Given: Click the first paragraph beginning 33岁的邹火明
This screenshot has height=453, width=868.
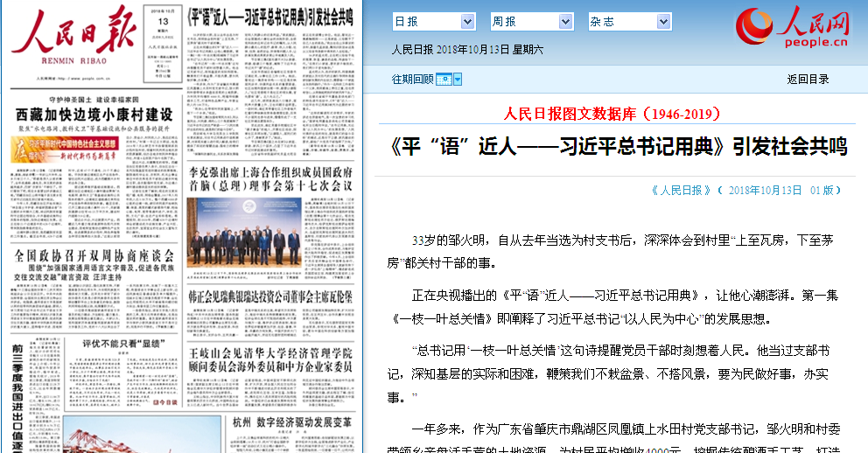Looking at the screenshot, I should [x=610, y=252].
